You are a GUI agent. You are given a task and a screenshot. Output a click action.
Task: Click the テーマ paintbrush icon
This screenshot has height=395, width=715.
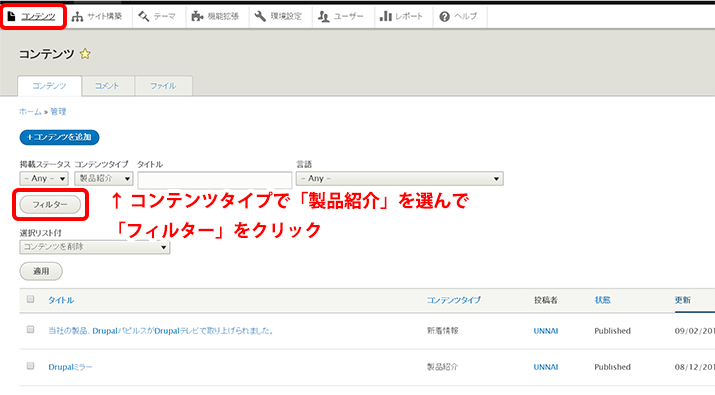coord(144,16)
